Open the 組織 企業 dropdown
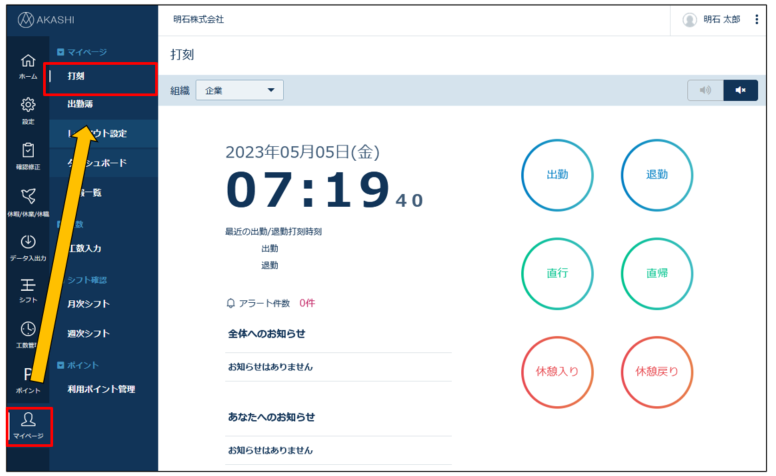 point(240,90)
